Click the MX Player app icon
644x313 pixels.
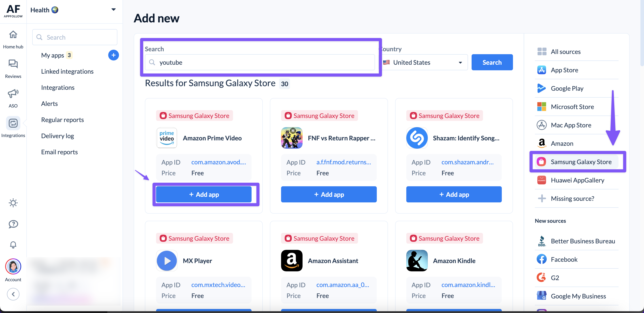point(167,261)
